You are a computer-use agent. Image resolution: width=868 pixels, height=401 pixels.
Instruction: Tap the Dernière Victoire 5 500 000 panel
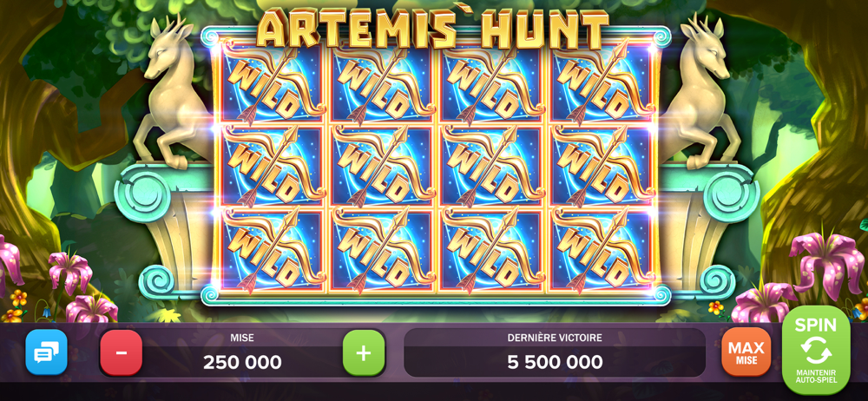tap(555, 352)
